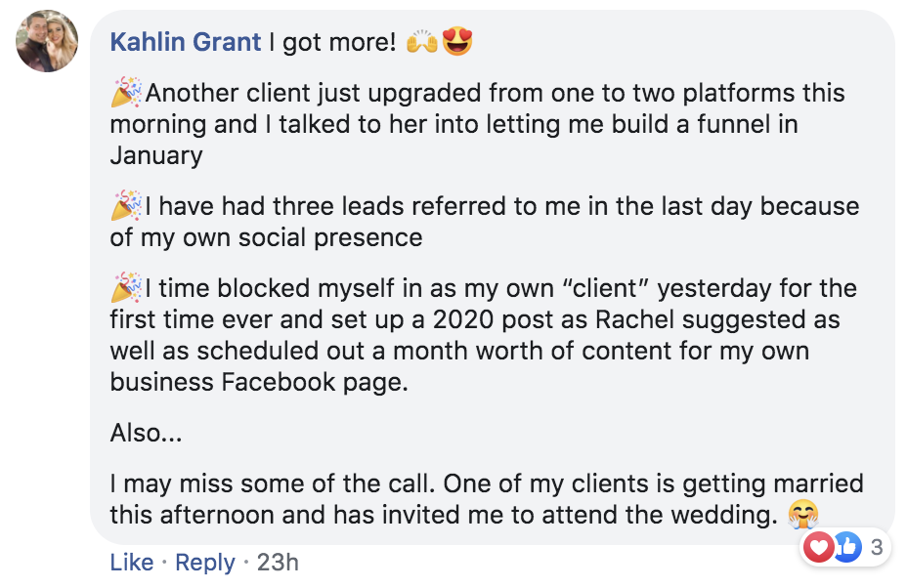Image resolution: width=907 pixels, height=588 pixels.
Task: Click the heart-eyes smiley emoji
Action: click(x=456, y=42)
